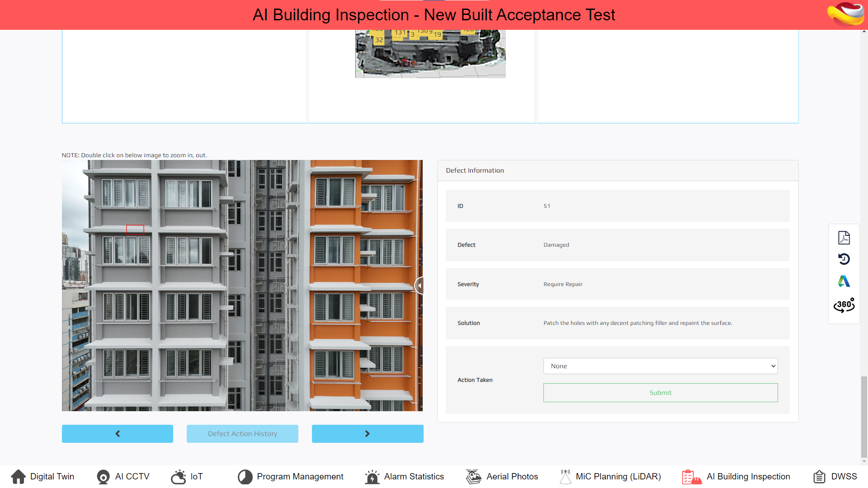Expand the Action Taken dropdown

click(x=660, y=366)
